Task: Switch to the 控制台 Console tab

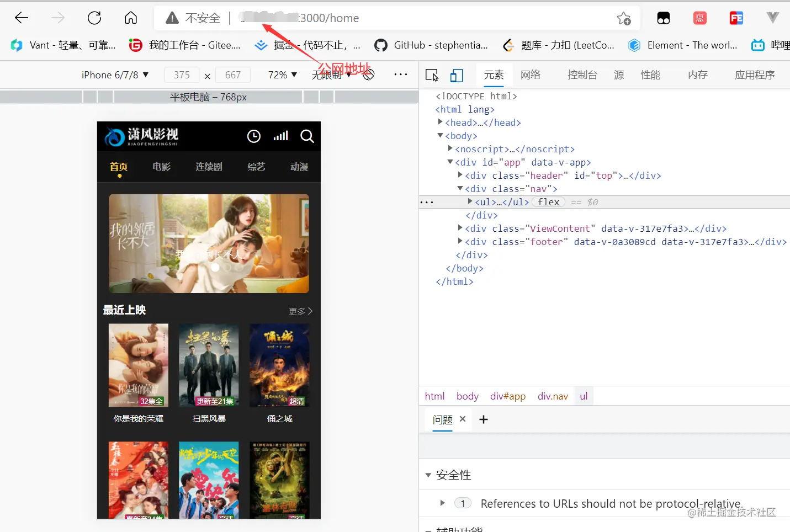Action: [x=582, y=75]
